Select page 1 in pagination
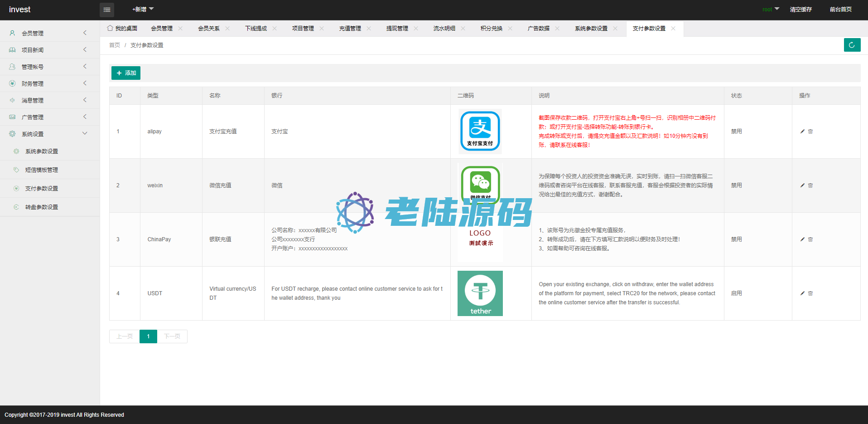This screenshot has height=424, width=868. pos(148,336)
